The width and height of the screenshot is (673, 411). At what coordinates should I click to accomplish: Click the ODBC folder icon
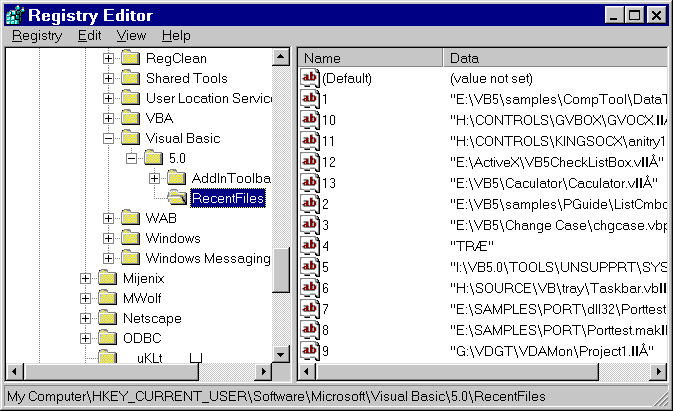click(107, 338)
